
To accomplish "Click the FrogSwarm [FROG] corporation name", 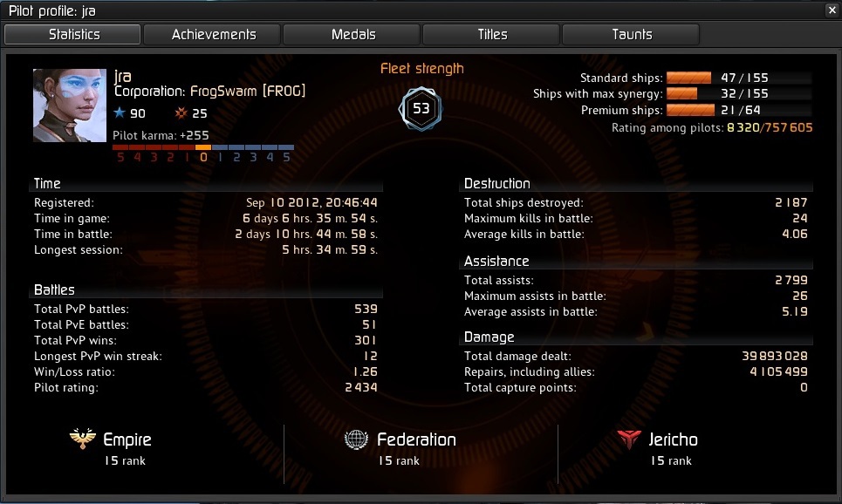I will [x=248, y=92].
